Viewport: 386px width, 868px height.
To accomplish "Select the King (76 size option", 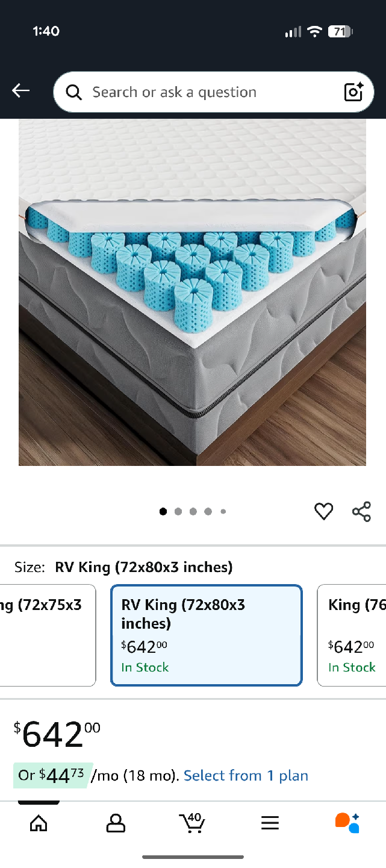I will [352, 635].
